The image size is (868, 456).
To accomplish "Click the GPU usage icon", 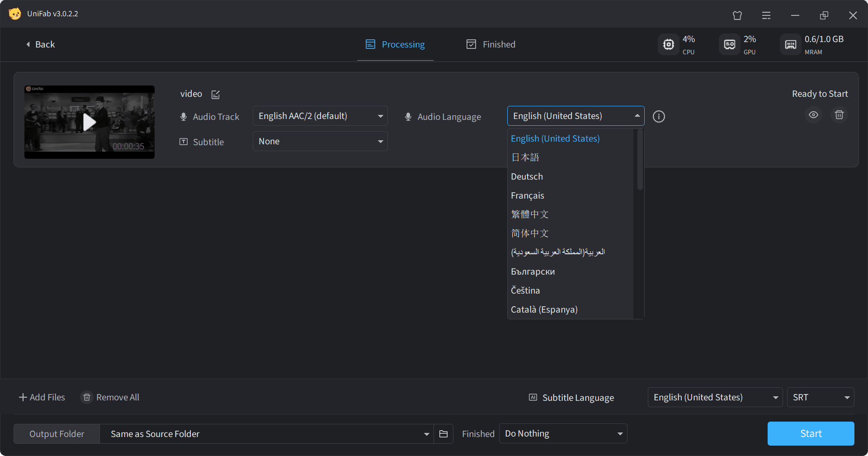I will 729,44.
